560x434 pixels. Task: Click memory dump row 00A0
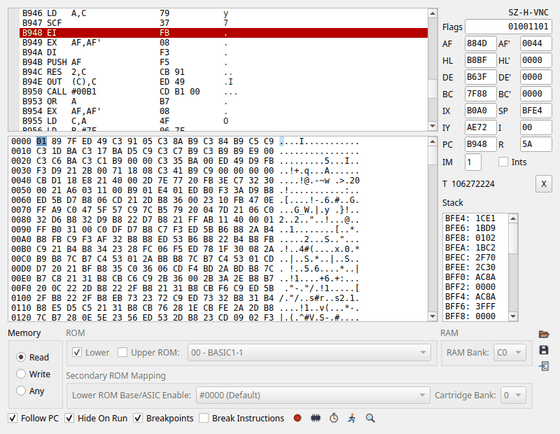click(x=185, y=239)
